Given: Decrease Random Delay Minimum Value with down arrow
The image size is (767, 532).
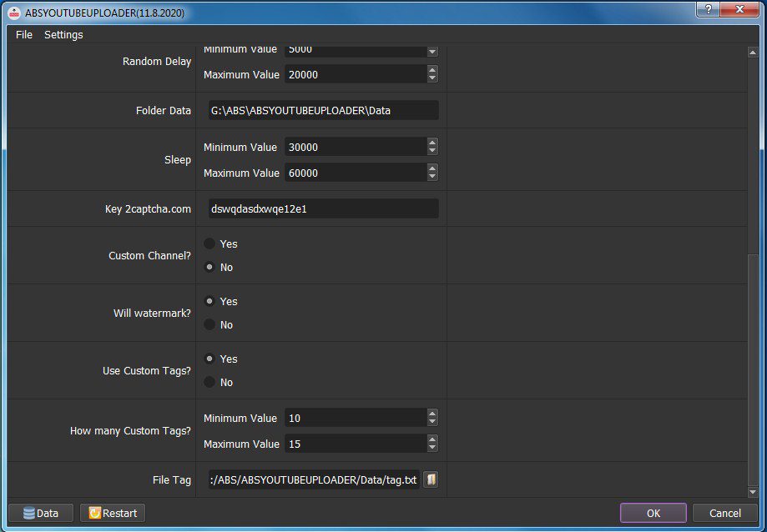Looking at the screenshot, I should pos(432,53).
